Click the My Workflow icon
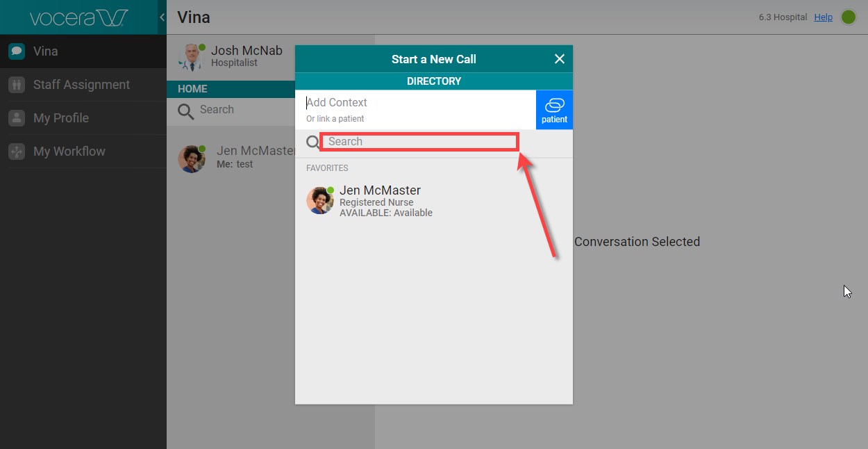 [17, 152]
